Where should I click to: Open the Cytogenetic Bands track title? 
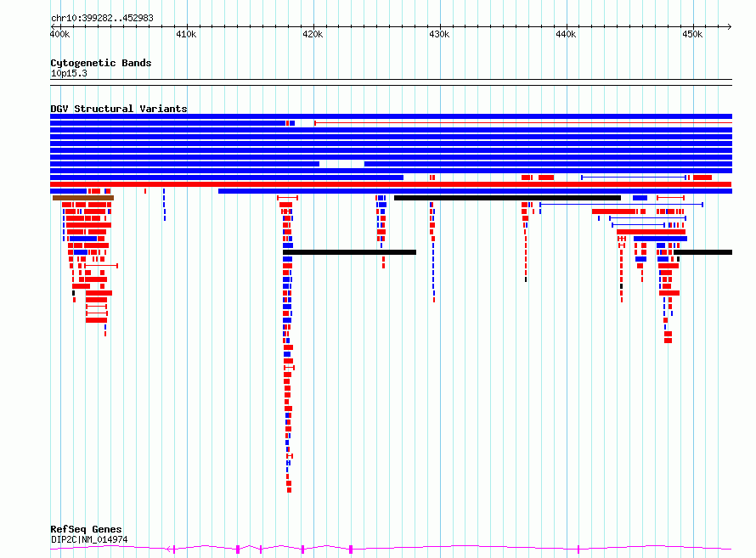pyautogui.click(x=101, y=63)
